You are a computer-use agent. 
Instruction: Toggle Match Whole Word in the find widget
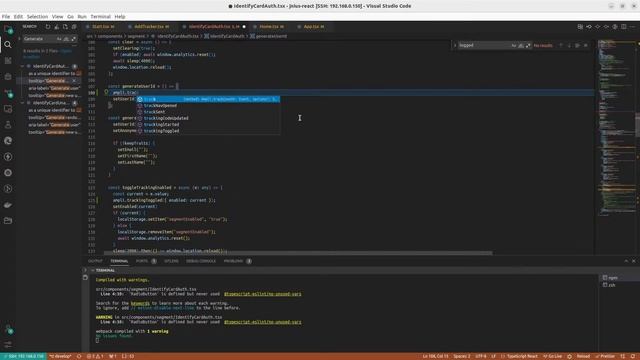pos(521,45)
